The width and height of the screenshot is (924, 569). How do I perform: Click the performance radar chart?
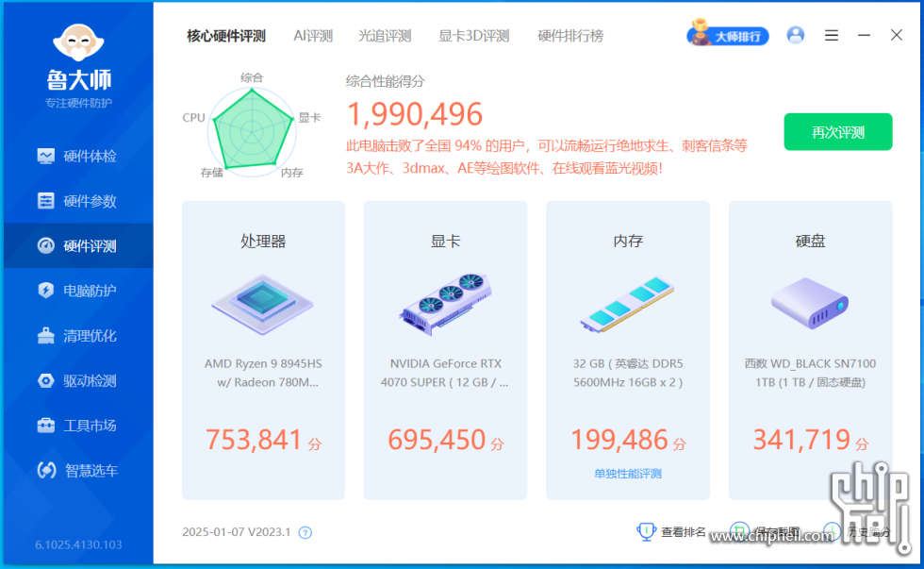tap(253, 131)
